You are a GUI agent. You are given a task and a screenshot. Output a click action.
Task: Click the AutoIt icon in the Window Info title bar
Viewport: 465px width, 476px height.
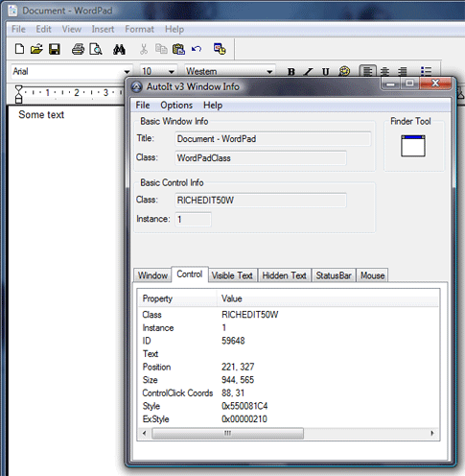coord(137,86)
